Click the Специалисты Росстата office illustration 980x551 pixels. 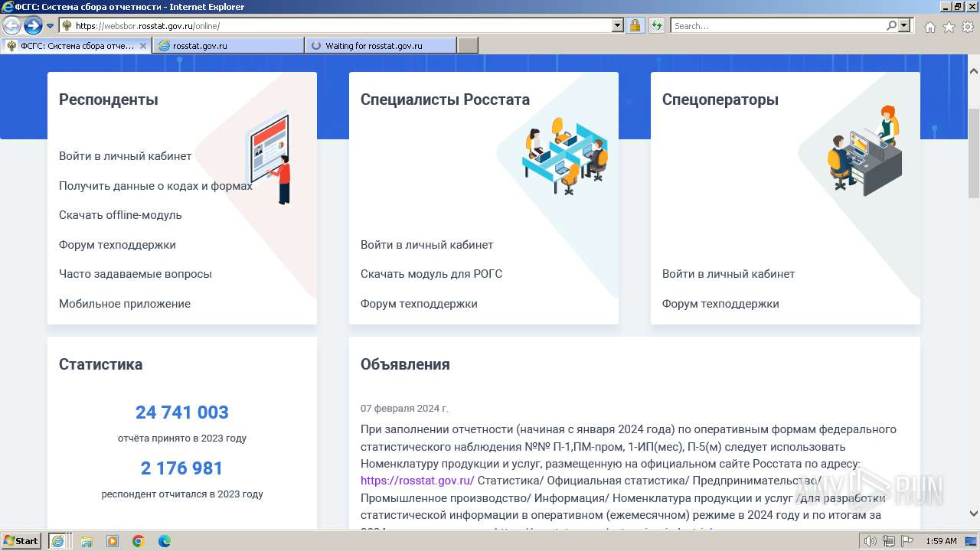565,155
